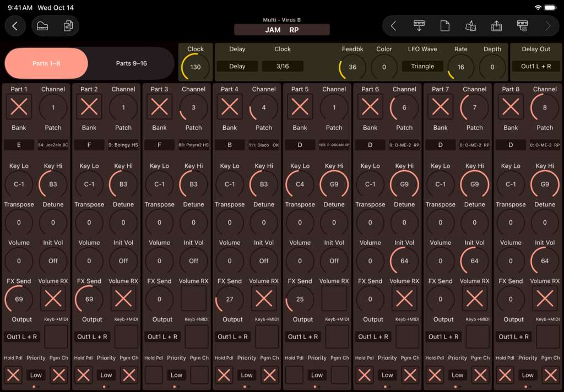Click Part 5 Key Lo knob at C4
The height and width of the screenshot is (392, 564).
[x=300, y=184]
